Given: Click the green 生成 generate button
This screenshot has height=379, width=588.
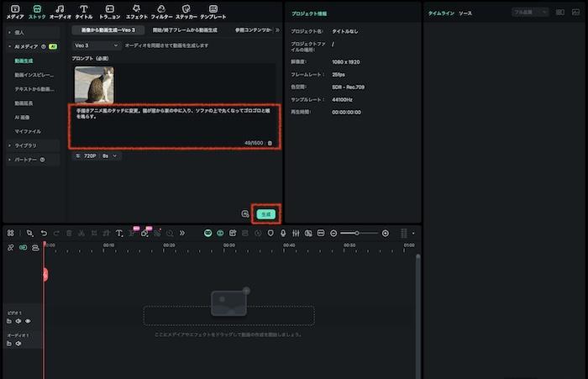Looking at the screenshot, I should [x=265, y=214].
